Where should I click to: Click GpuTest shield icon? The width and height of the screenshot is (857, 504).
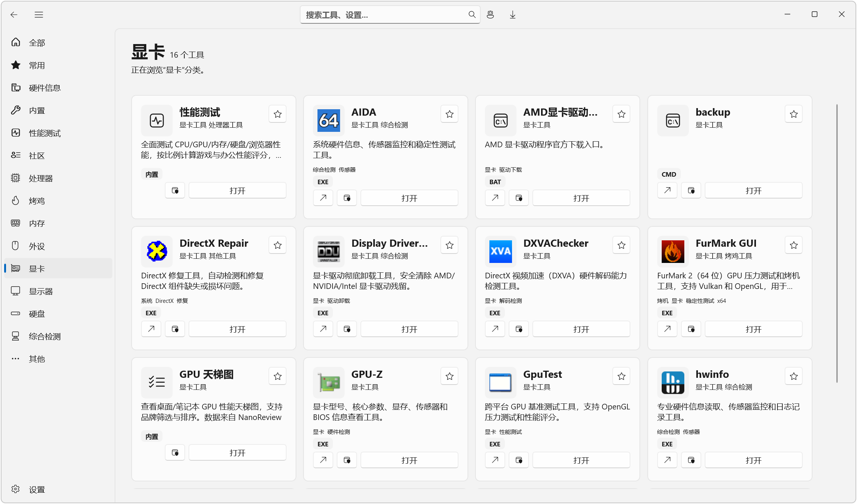point(519,460)
